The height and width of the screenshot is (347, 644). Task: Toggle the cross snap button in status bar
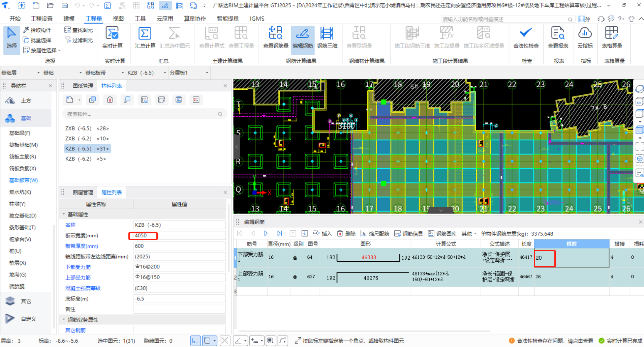pyautogui.click(x=225, y=341)
